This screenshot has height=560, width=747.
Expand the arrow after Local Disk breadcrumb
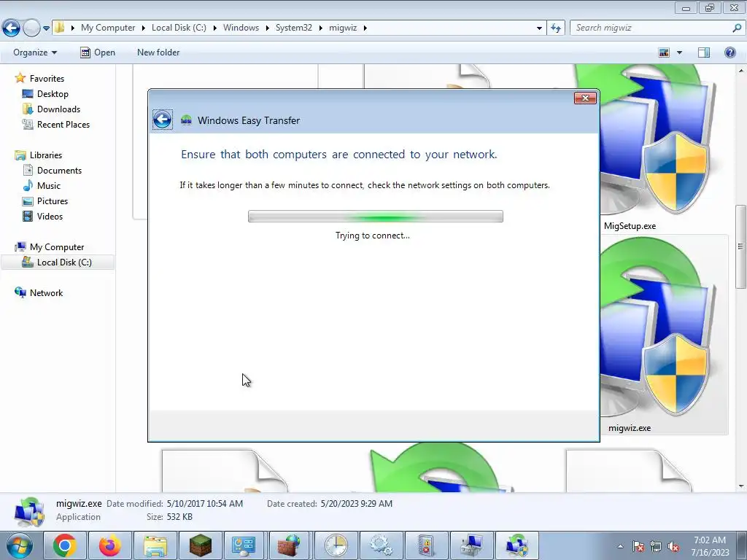[x=215, y=28]
